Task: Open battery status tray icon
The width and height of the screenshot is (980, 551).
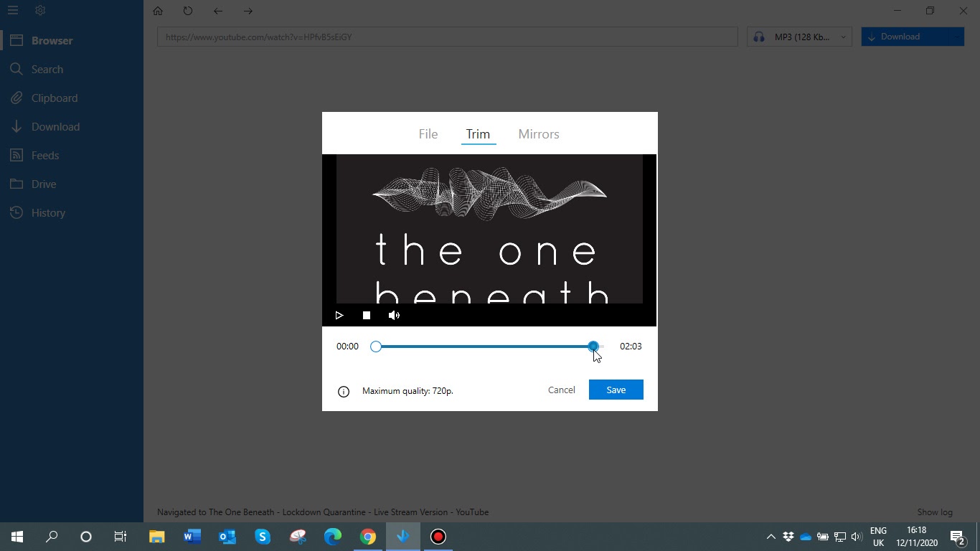Action: click(x=823, y=537)
